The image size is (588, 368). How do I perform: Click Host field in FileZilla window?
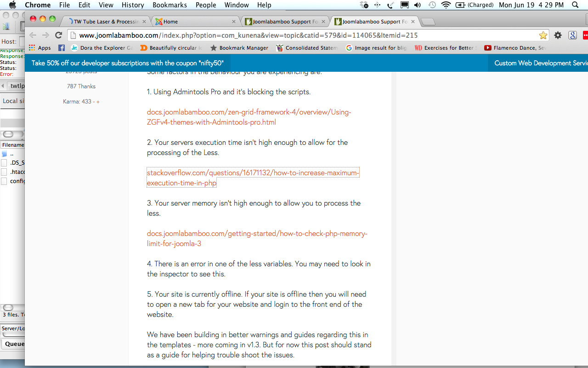pyautogui.click(x=22, y=42)
